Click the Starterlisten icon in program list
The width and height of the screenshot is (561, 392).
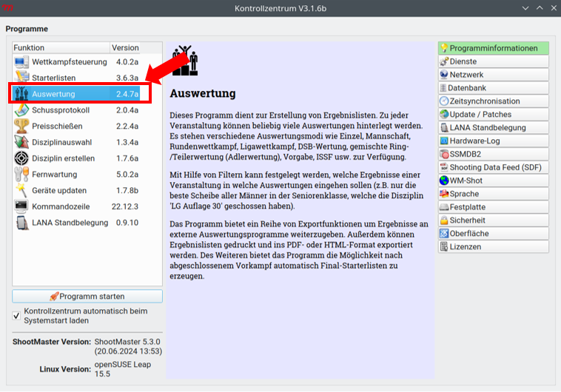pos(21,78)
